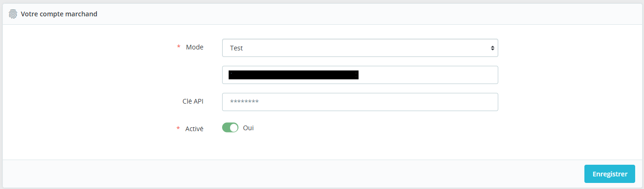Click the red asterisk next to Activé
644x189 pixels.
(178, 129)
